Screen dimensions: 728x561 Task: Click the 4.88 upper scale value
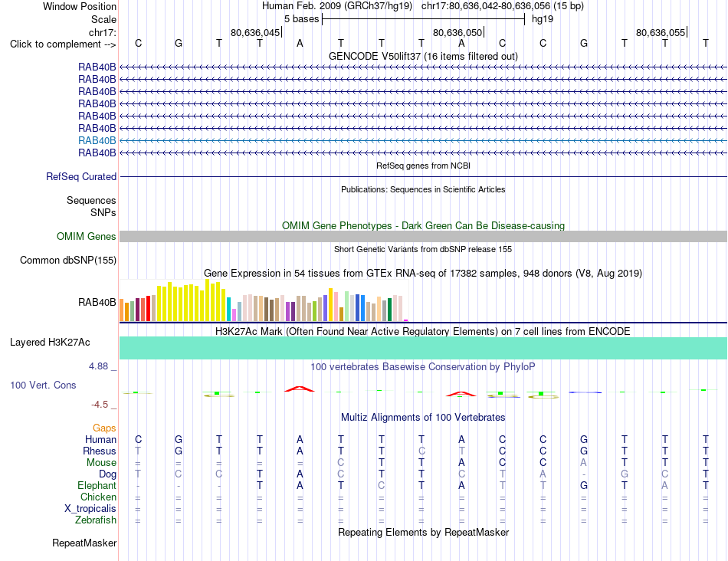point(98,366)
